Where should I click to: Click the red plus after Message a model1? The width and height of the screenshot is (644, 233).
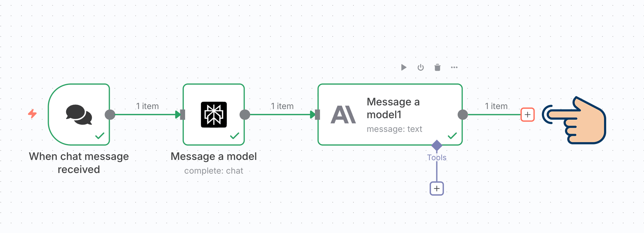click(527, 115)
